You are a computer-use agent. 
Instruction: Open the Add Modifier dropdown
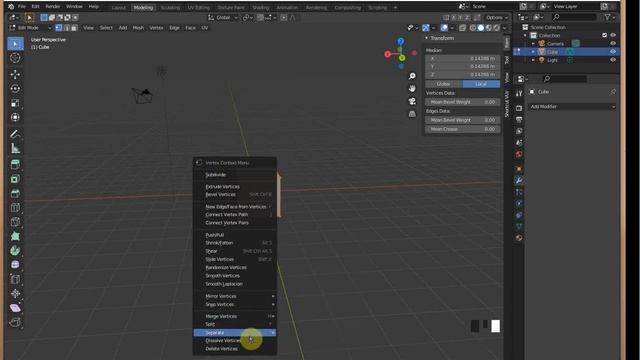click(x=572, y=107)
